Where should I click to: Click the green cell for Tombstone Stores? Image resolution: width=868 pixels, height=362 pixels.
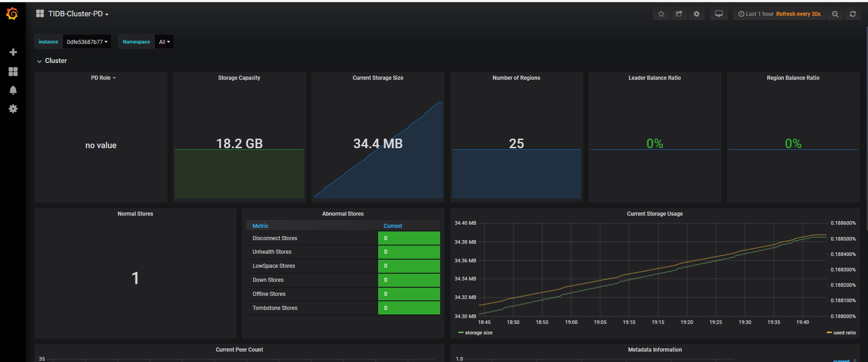[x=409, y=308]
